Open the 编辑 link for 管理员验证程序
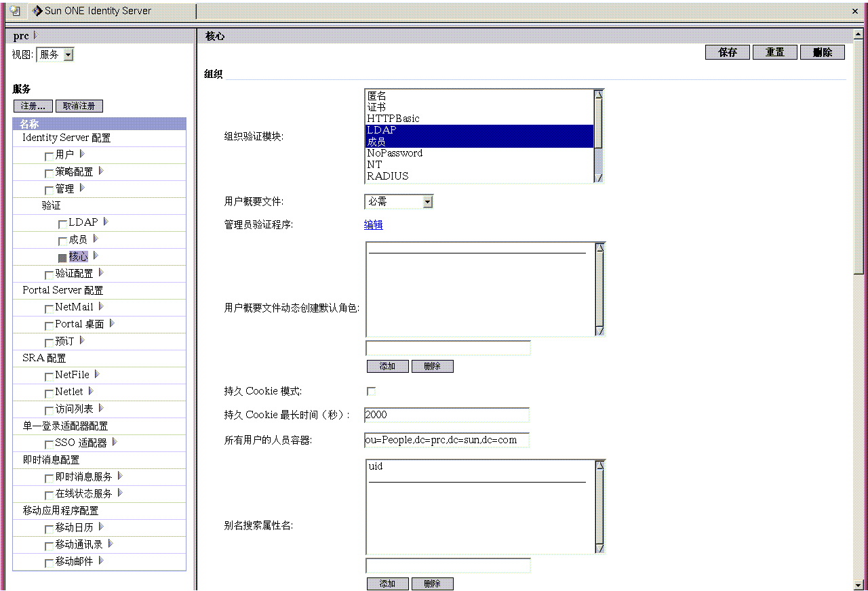 (x=374, y=225)
